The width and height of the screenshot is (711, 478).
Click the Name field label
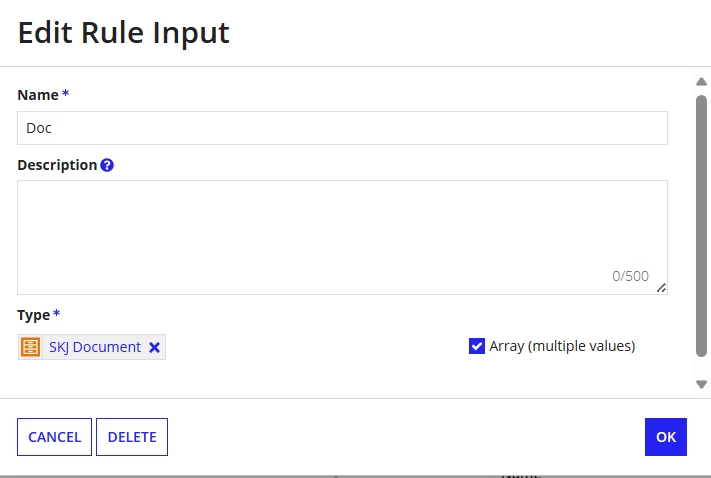coord(38,95)
